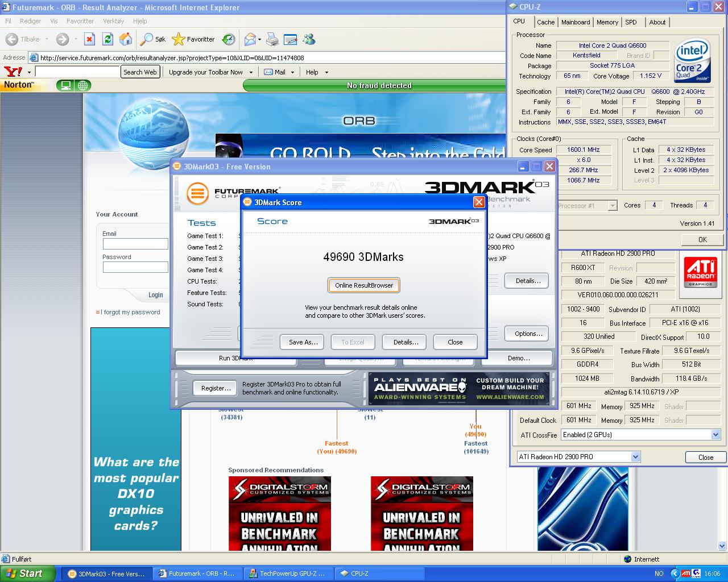Click the OK button in CPU-Z
728x582 pixels.
(x=702, y=239)
